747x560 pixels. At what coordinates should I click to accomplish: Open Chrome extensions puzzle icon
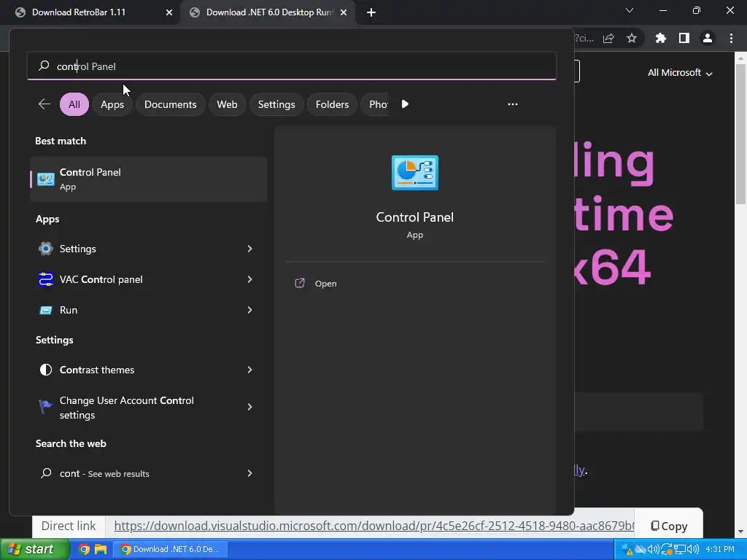click(660, 38)
